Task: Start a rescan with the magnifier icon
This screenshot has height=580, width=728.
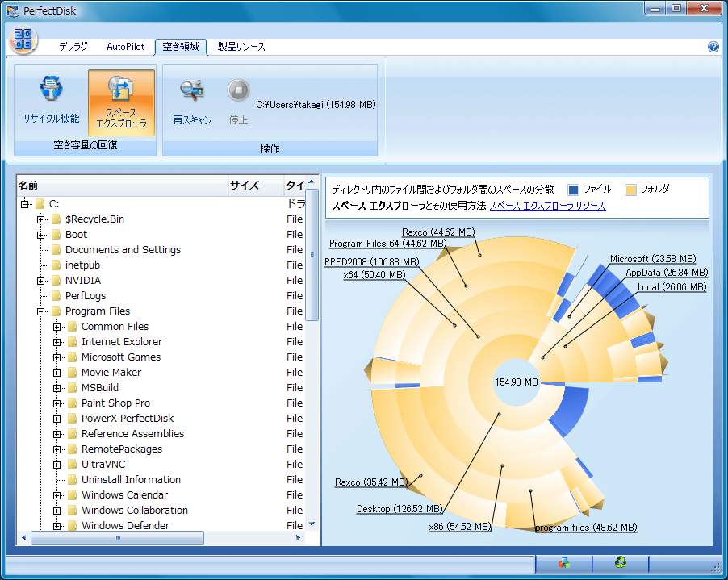Action: point(192,90)
